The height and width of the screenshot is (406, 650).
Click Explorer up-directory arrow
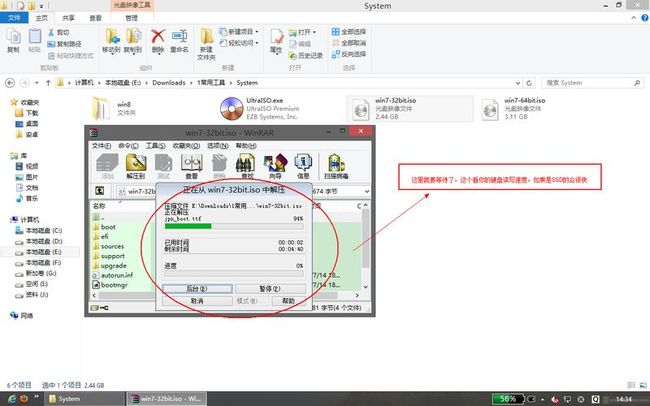tap(48, 83)
